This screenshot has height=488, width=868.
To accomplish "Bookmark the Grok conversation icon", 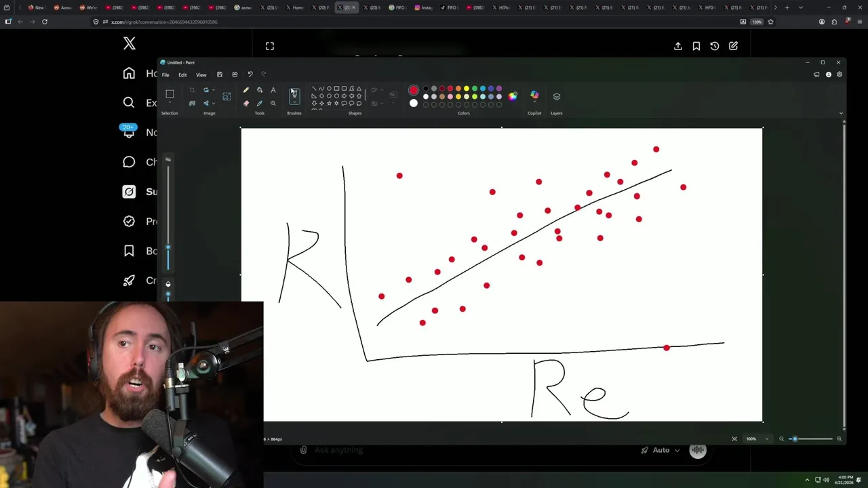I will click(696, 46).
